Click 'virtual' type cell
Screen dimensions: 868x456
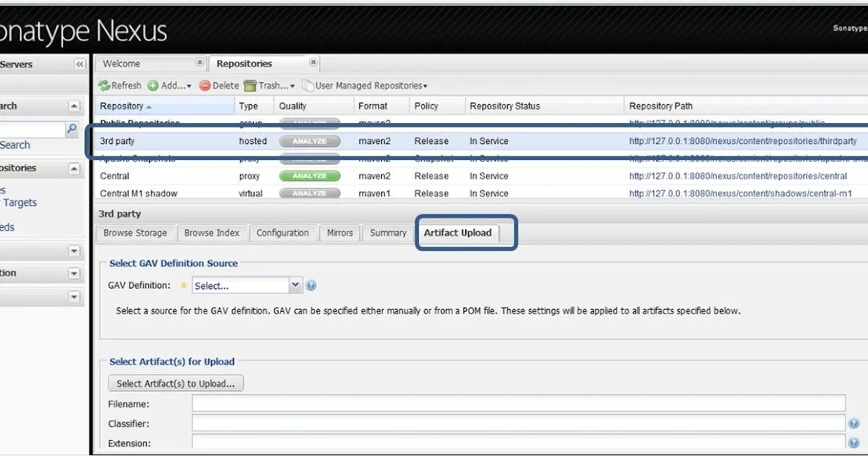(x=251, y=193)
